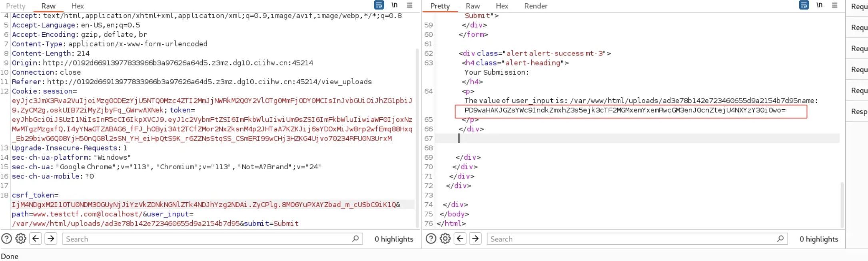The height and width of the screenshot is (261, 868).
Task: Select the Raw tab in response viewer
Action: (473, 6)
